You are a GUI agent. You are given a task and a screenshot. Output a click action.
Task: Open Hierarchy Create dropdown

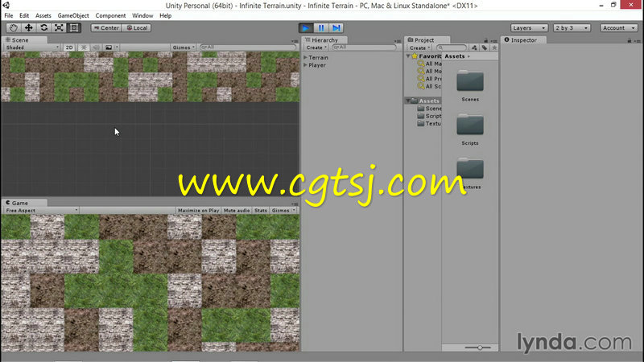point(316,47)
